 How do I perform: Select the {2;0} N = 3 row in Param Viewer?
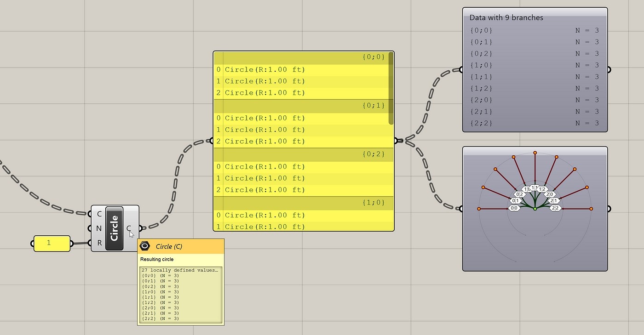[x=535, y=100]
